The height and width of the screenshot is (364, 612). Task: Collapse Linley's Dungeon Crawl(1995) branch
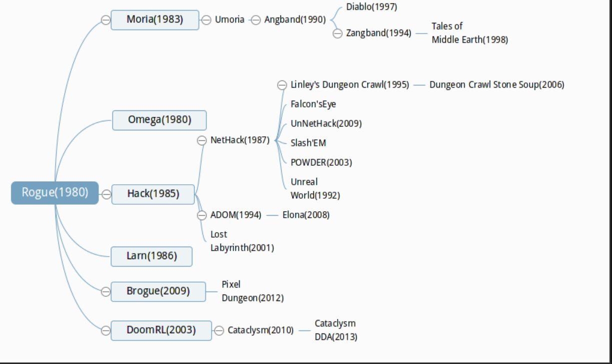(282, 85)
